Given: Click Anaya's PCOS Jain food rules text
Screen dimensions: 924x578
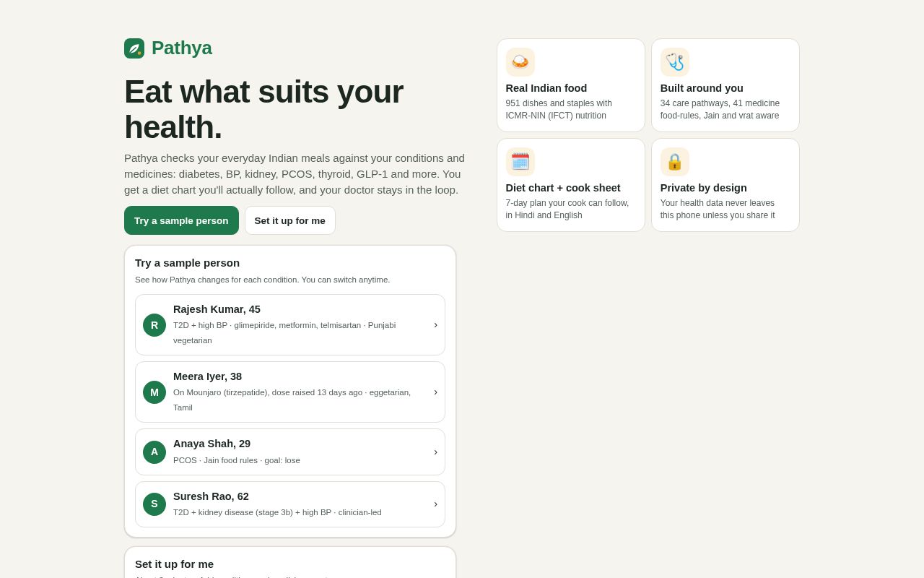Looking at the screenshot, I should [x=237, y=460].
